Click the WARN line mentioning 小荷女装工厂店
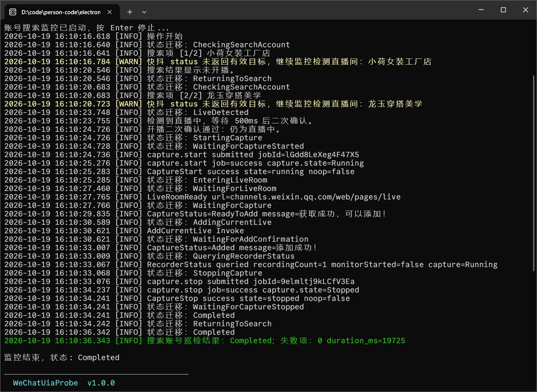537x392 pixels. point(218,61)
